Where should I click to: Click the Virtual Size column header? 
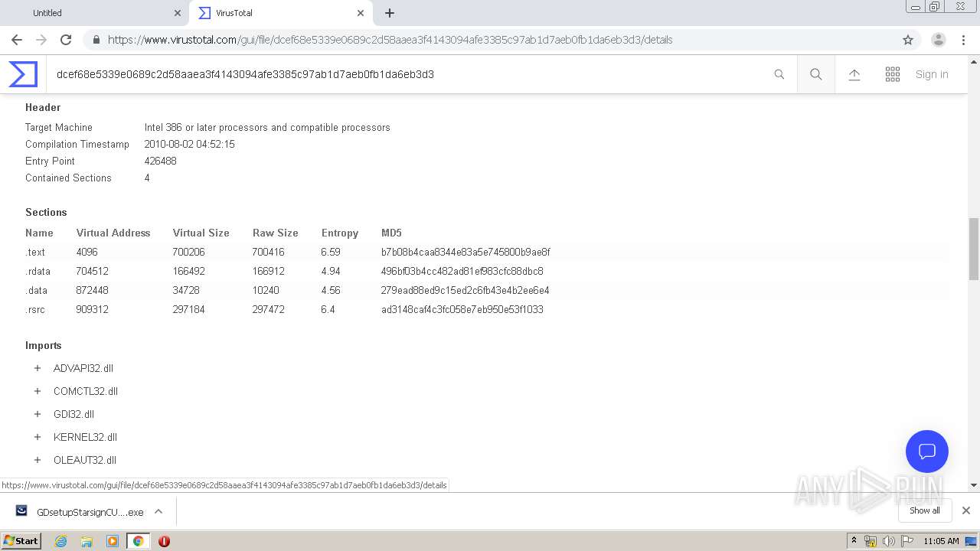tap(201, 233)
